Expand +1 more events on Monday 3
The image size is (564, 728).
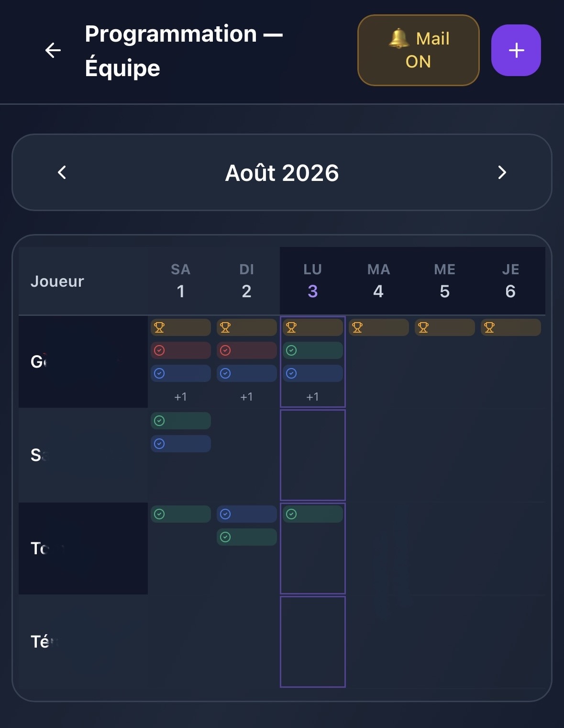[x=313, y=397]
